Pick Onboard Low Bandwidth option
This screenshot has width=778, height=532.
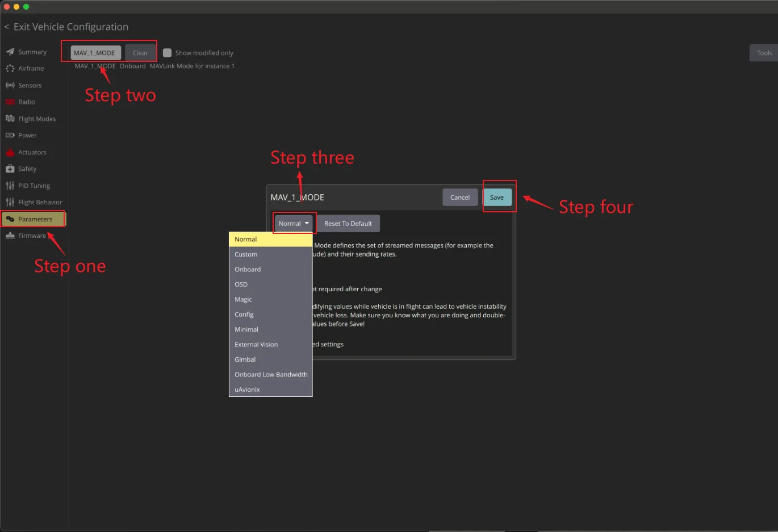tap(270, 375)
